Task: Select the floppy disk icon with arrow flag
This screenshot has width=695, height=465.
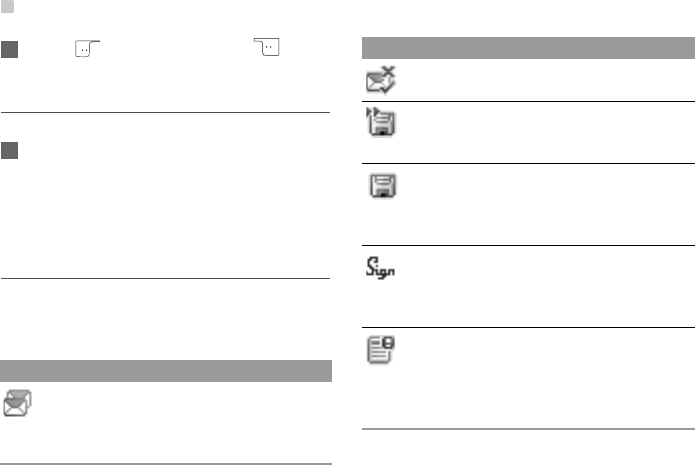Action: 381,121
